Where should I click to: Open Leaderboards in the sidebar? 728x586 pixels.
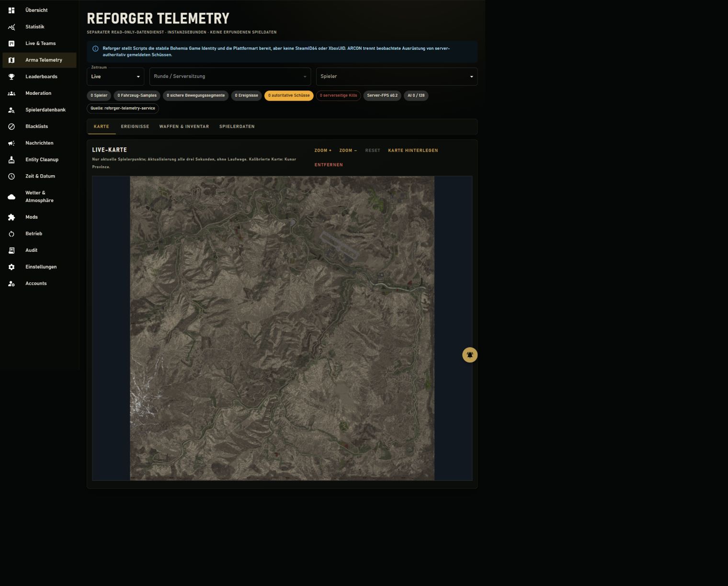point(39,77)
